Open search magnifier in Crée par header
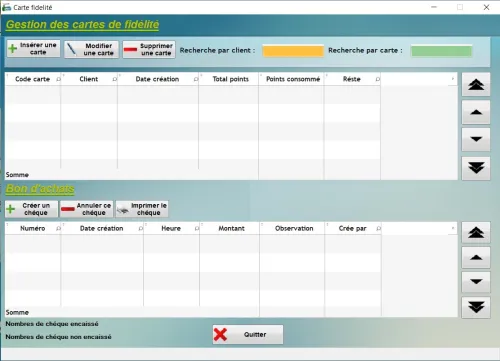This screenshot has width=500, height=361. (x=378, y=229)
